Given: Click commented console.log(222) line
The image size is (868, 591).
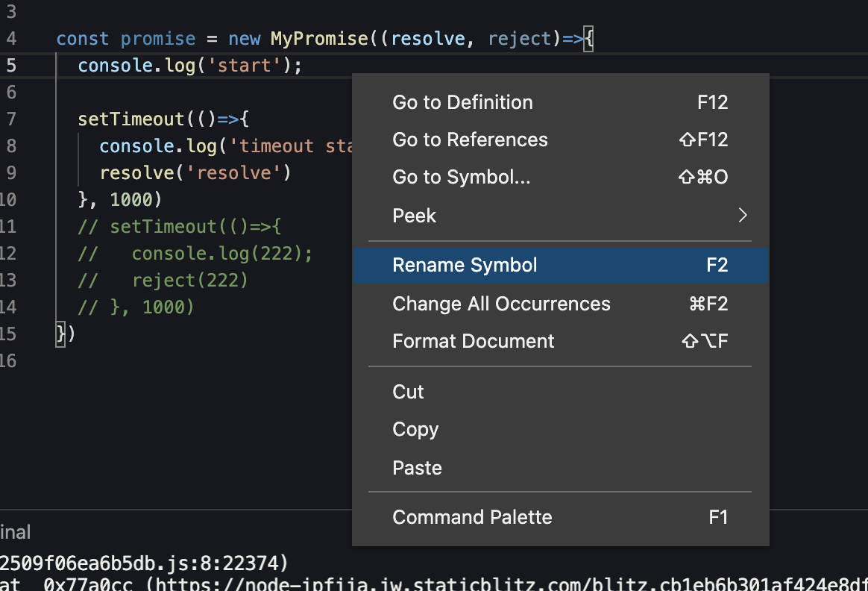Looking at the screenshot, I should tap(195, 253).
